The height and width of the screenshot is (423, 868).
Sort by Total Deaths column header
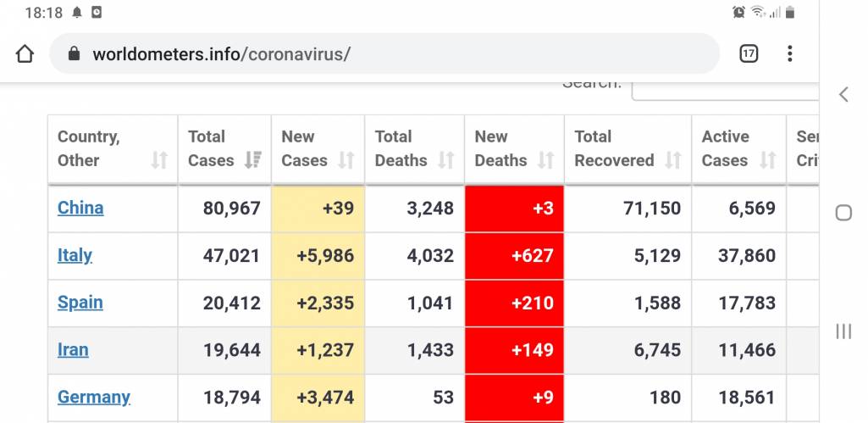414,149
